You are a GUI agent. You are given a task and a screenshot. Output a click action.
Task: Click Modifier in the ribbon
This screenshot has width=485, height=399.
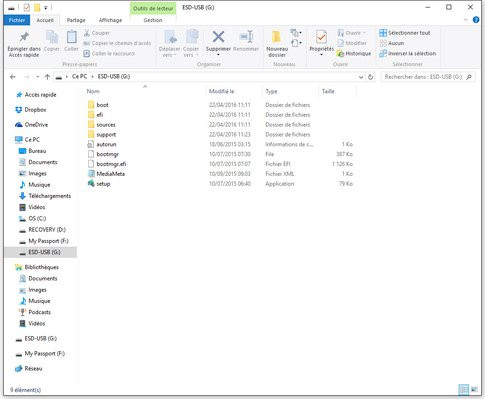tap(352, 43)
